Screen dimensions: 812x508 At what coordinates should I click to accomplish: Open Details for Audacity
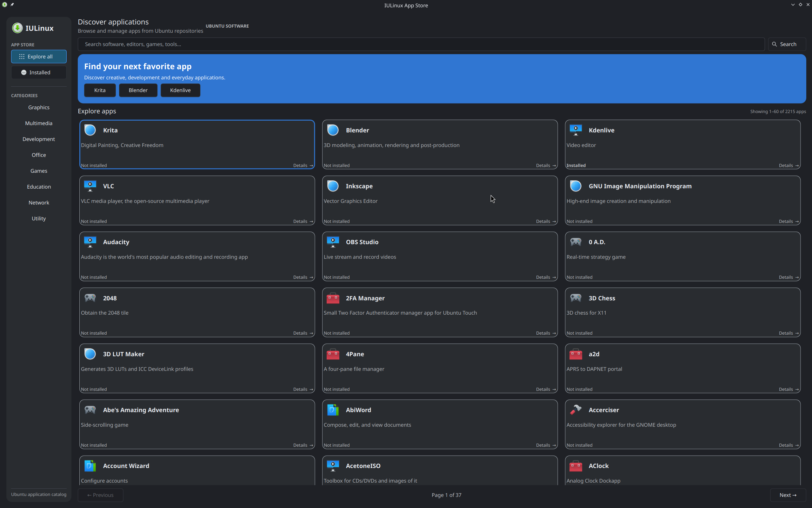pos(303,277)
